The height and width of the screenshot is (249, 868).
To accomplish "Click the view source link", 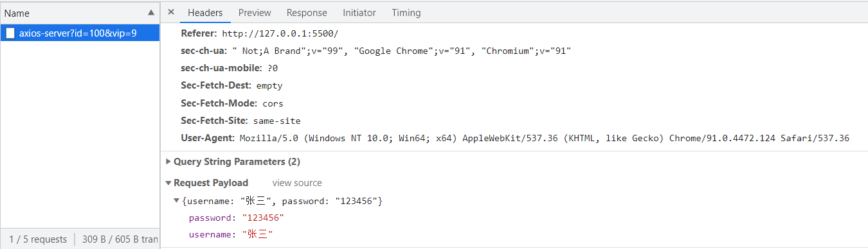I will 297,183.
